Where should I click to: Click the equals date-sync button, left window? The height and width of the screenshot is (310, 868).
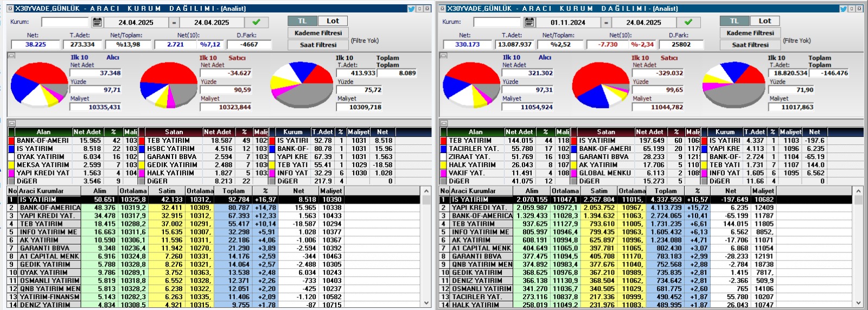click(x=174, y=22)
